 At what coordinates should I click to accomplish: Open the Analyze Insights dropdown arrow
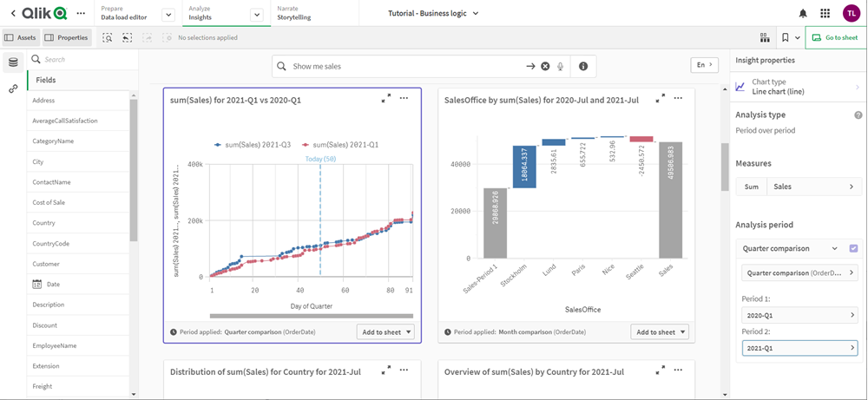[x=256, y=15]
